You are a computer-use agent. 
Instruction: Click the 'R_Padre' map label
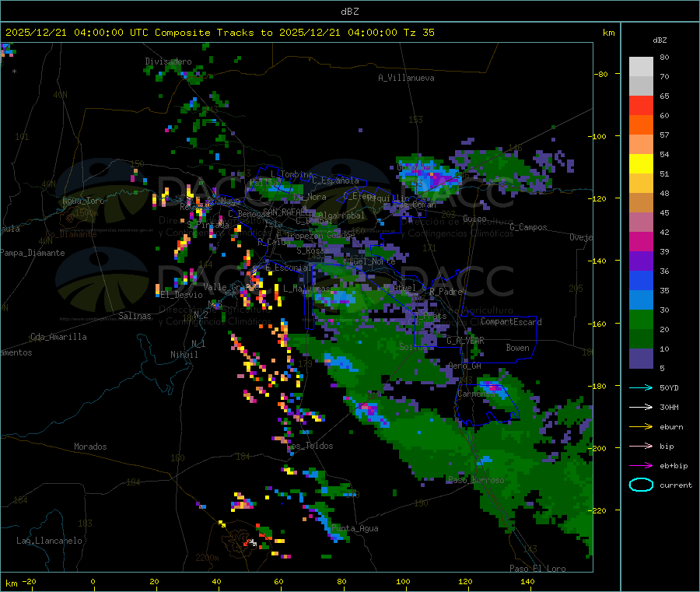click(446, 292)
